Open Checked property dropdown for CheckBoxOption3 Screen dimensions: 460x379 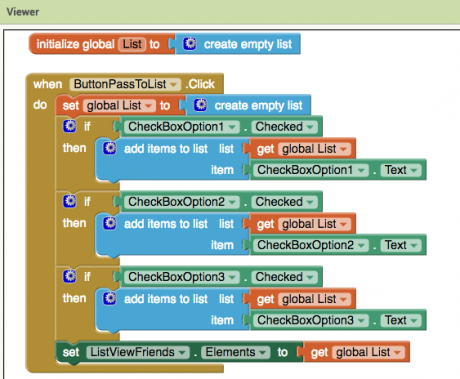(284, 277)
